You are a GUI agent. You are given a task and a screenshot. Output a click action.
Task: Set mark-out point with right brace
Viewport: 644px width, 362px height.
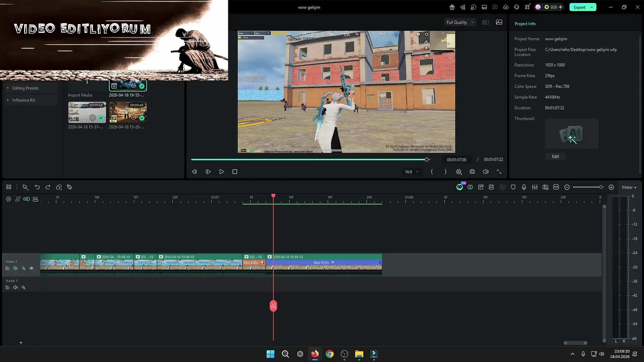[445, 171]
